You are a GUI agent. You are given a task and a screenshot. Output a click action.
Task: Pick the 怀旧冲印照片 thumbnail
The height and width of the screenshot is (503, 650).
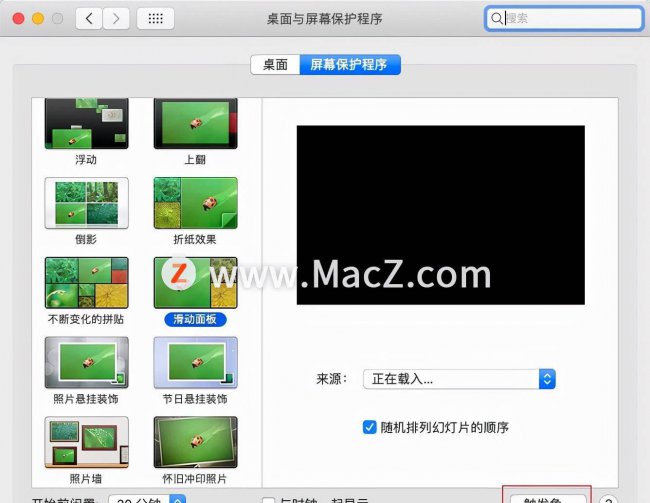click(196, 442)
